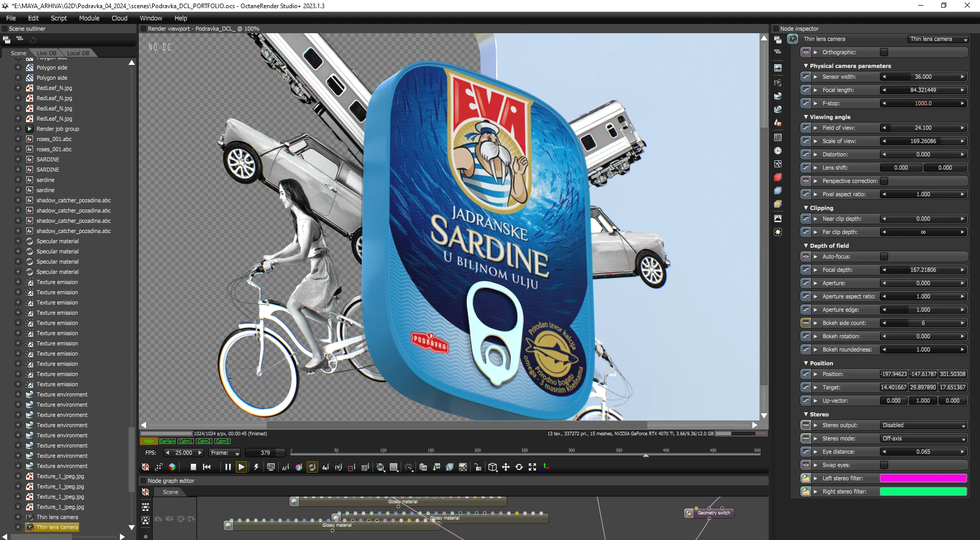Select the Main render pass toggle
Screen dimensions: 980x540
149,441
